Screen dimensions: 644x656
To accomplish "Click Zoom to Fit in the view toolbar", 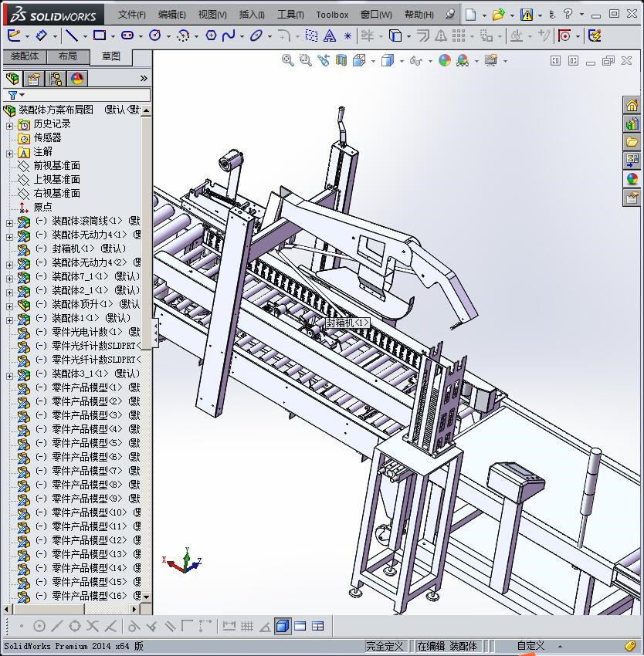I will coord(288,60).
